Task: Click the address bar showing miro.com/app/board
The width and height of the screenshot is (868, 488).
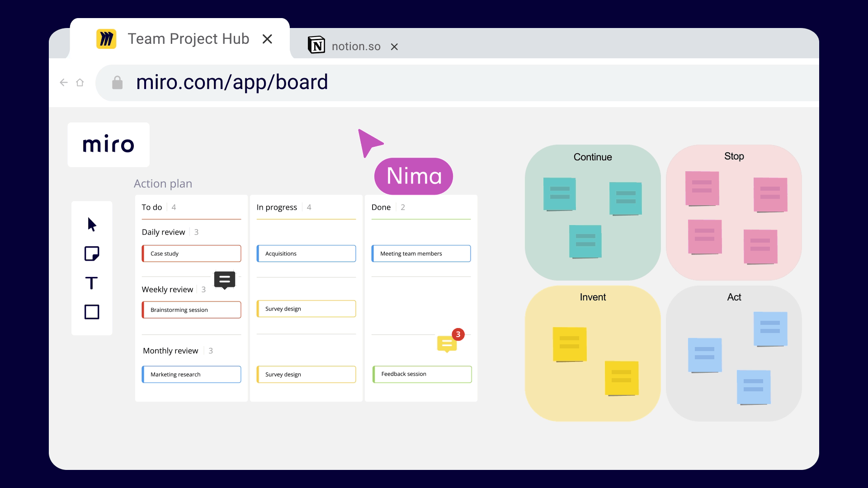Action: coord(231,82)
